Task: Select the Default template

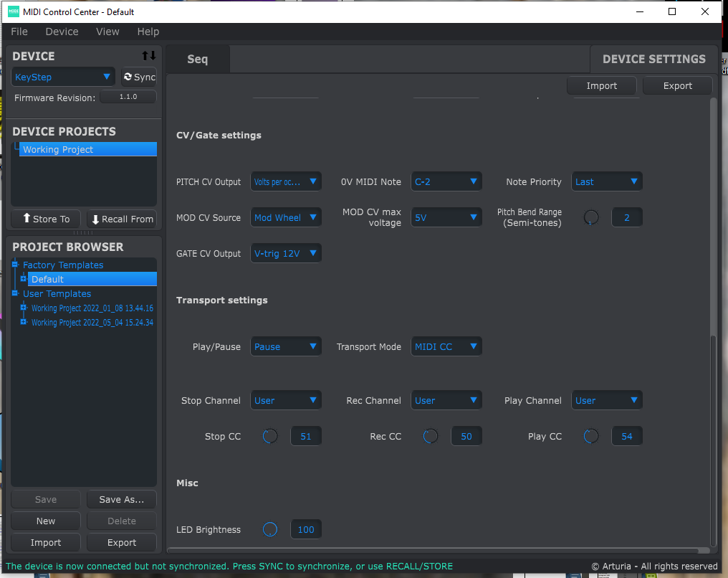Action: pyautogui.click(x=92, y=279)
